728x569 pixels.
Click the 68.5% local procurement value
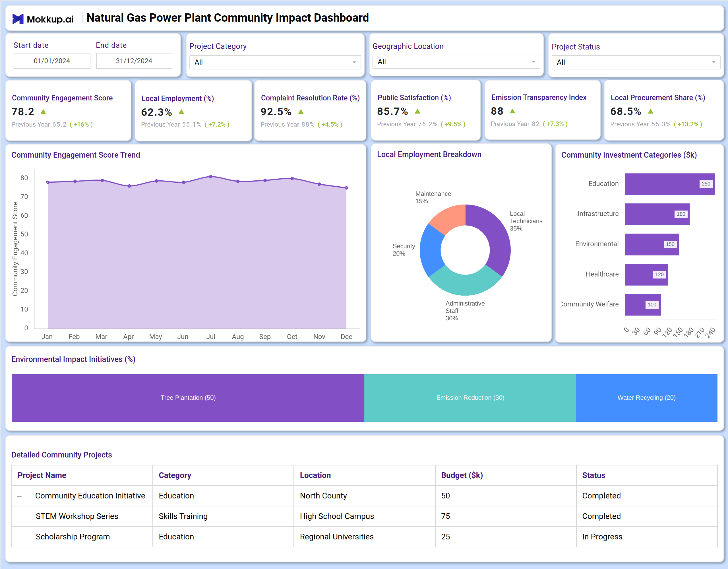coord(625,112)
